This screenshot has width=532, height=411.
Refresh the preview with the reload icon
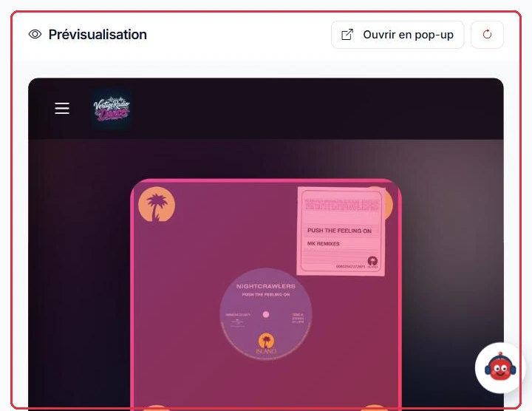pyautogui.click(x=487, y=35)
